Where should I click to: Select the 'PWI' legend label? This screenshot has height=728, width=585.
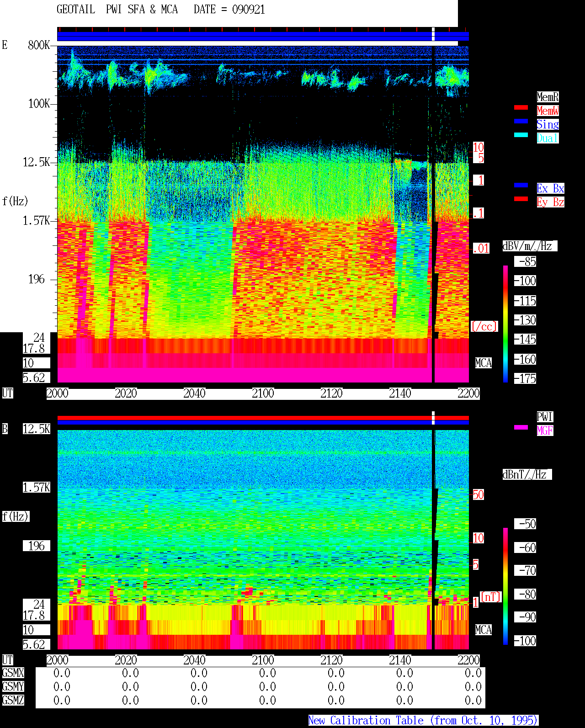point(545,417)
